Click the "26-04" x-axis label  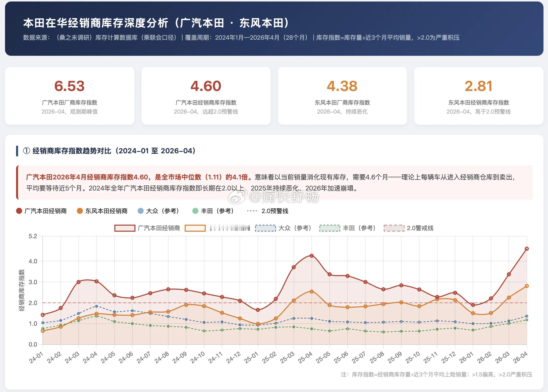point(520,357)
